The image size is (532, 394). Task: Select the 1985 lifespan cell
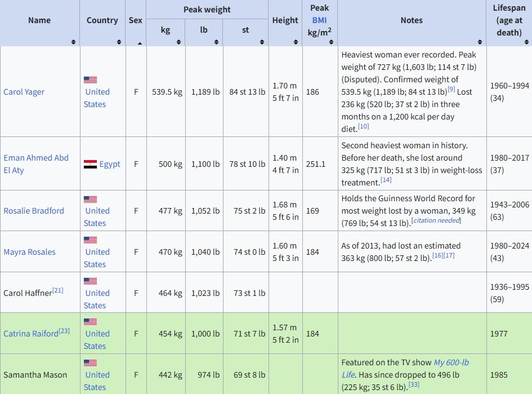click(509, 375)
